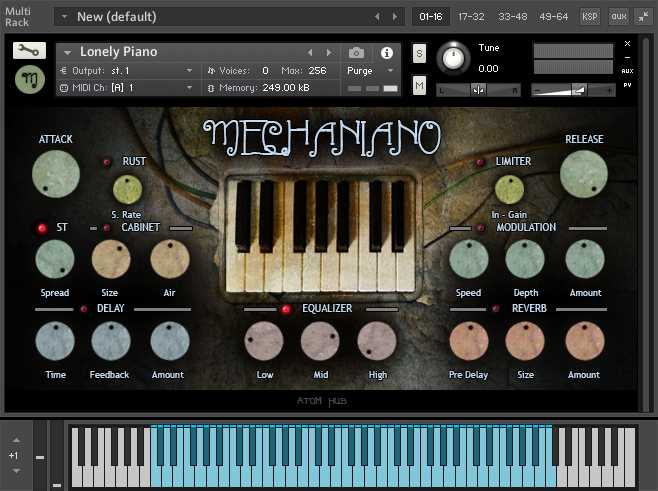
Task: Open the multi rack preset dropdown
Action: [64, 17]
